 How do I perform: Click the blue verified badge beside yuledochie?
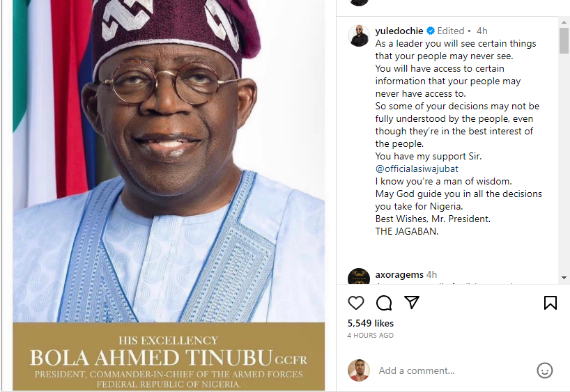pyautogui.click(x=431, y=31)
